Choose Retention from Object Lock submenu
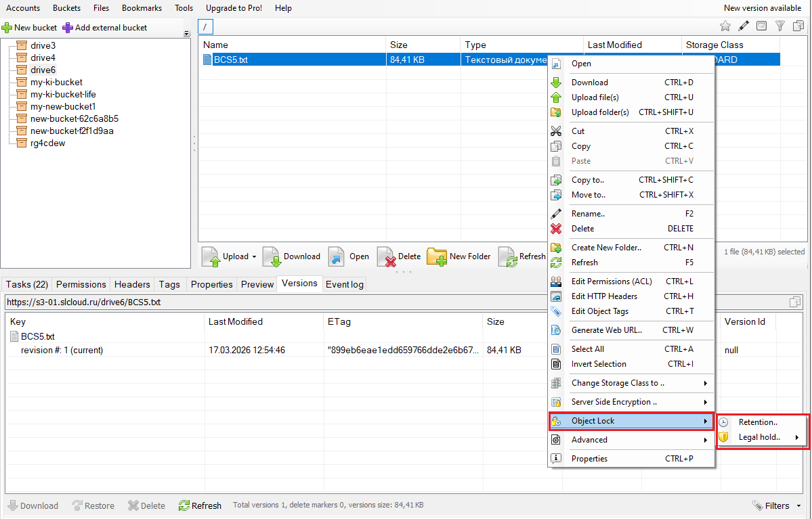 [758, 422]
